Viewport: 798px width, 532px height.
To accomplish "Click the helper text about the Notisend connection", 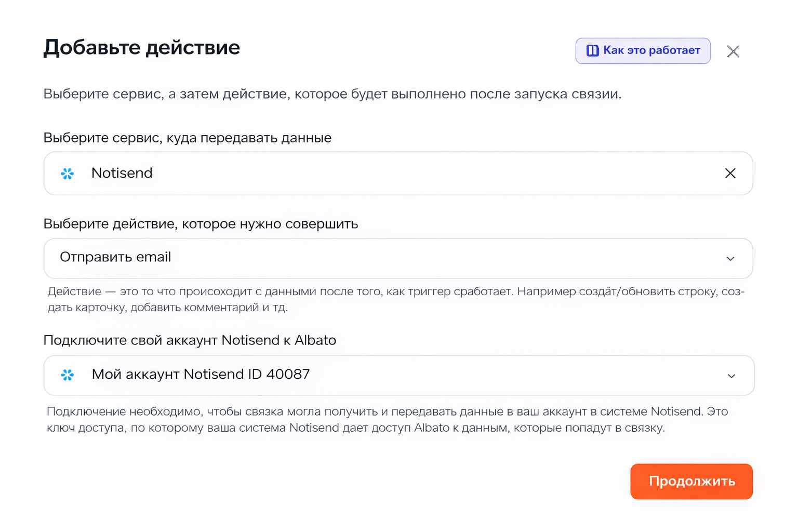I will pyautogui.click(x=387, y=420).
